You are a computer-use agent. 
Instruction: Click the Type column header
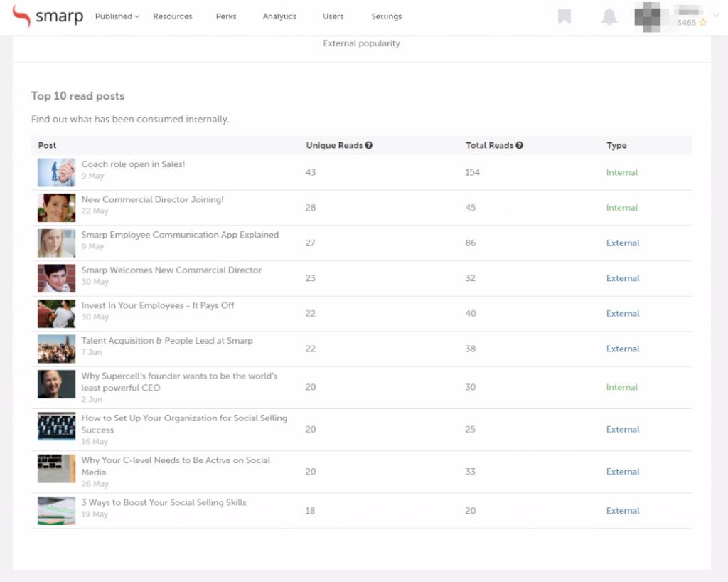pyautogui.click(x=616, y=145)
